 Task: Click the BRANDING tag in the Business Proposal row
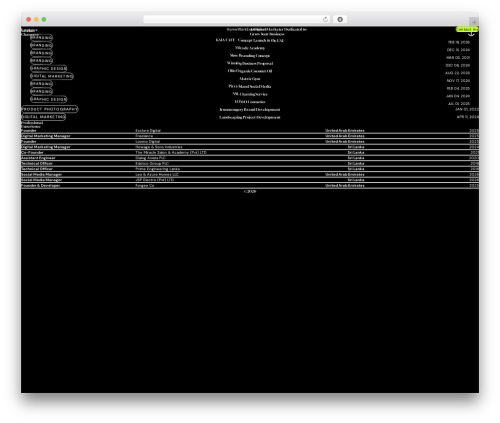tap(41, 61)
